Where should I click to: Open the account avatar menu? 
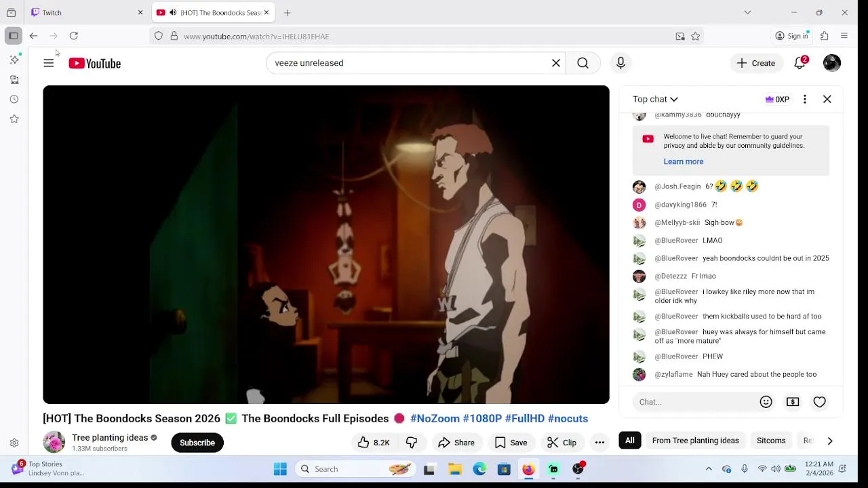tap(832, 63)
